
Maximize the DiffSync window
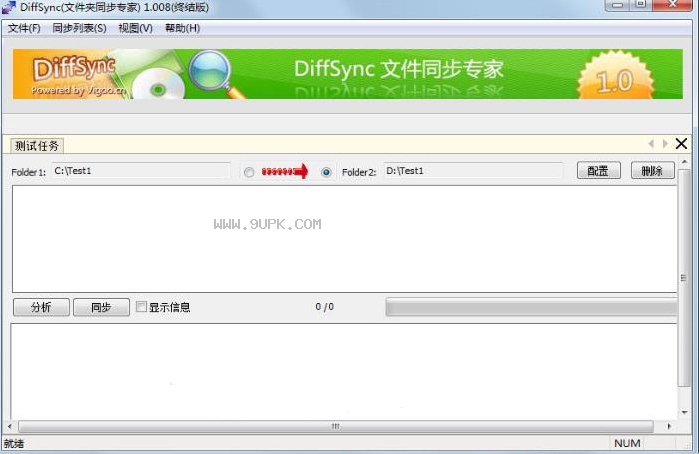[x=641, y=4]
